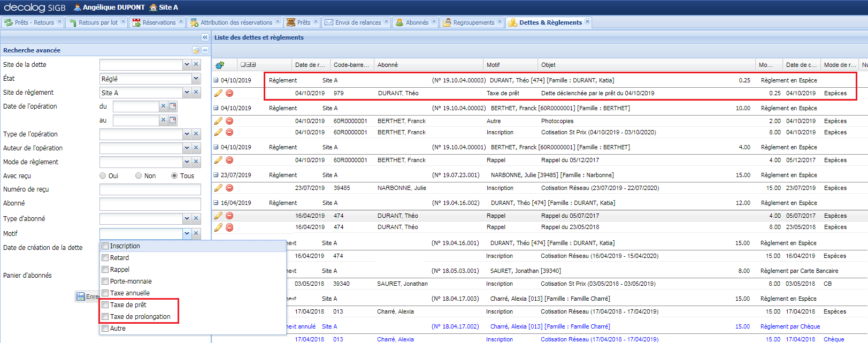Click the gear tools icon above list
868x343 pixels.
click(x=219, y=65)
